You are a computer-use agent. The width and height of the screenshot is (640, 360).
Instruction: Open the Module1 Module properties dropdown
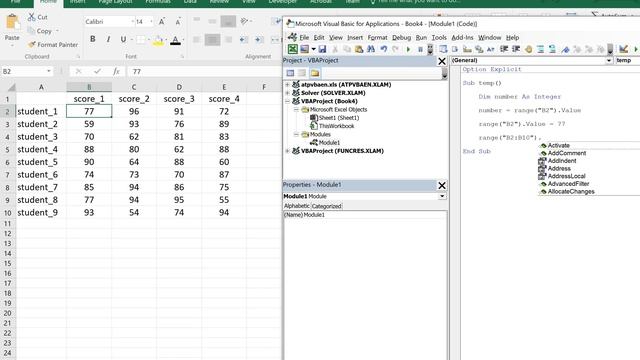pyautogui.click(x=442, y=196)
